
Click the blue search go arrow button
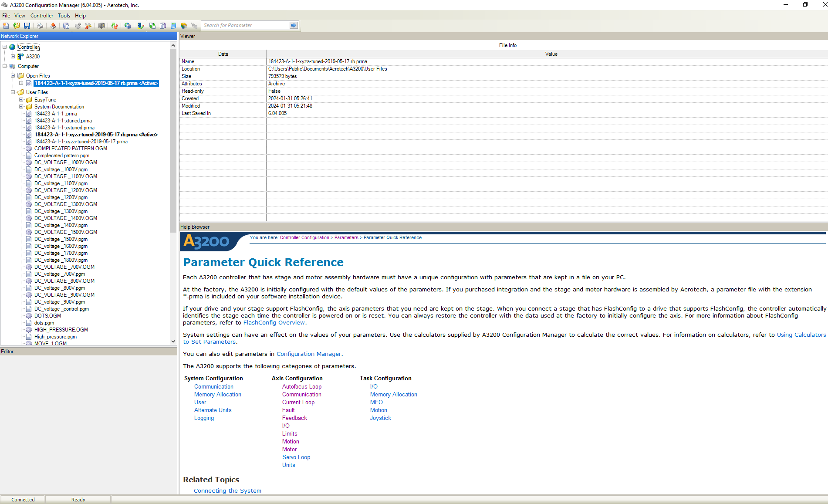tap(294, 25)
